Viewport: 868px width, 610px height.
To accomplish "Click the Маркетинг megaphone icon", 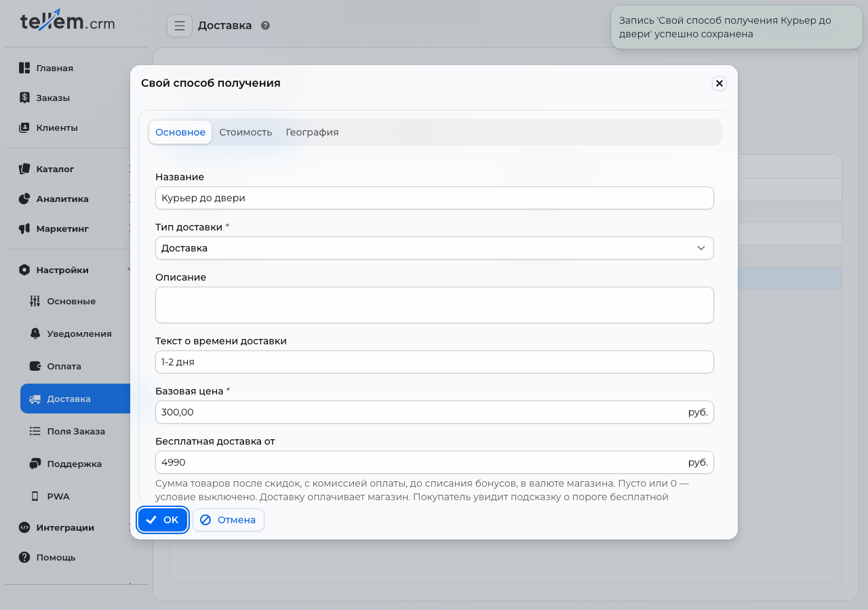I will tap(24, 228).
